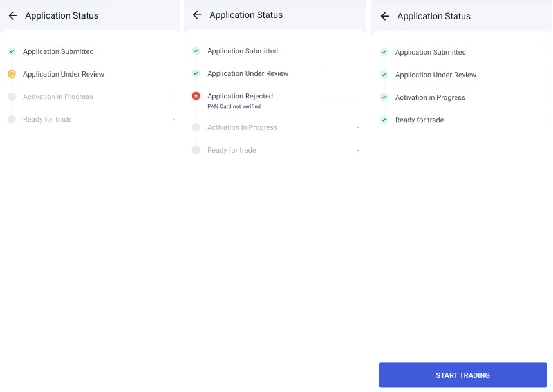Image resolution: width=553 pixels, height=392 pixels.
Task: Click the orange pending icon beside Application Under Review
Action: (12, 75)
